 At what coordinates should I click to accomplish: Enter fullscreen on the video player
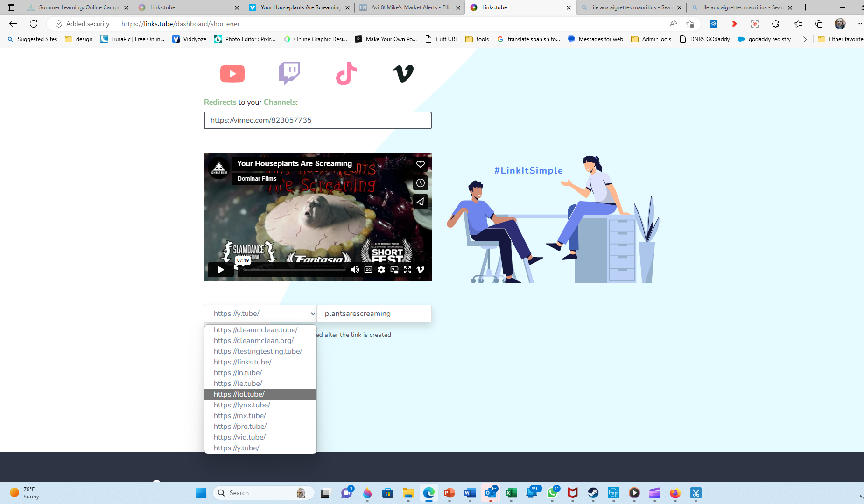point(407,270)
